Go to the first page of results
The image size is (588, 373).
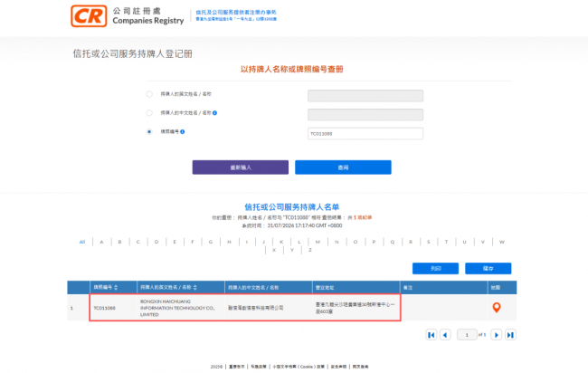pyautogui.click(x=432, y=335)
